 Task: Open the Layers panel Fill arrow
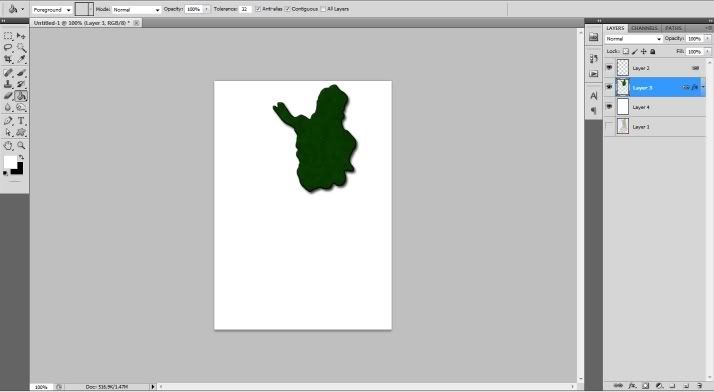[x=707, y=51]
